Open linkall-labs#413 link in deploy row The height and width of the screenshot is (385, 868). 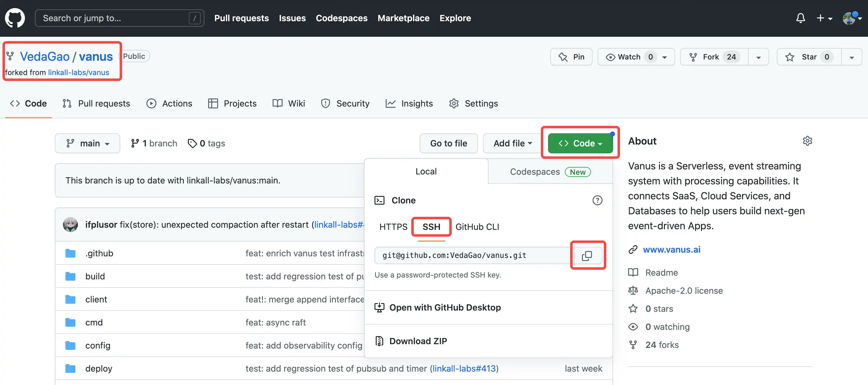[x=464, y=368]
